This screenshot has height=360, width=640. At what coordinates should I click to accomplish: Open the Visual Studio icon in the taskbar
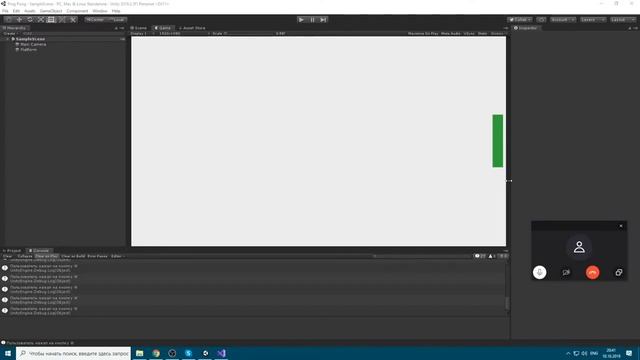point(221,353)
